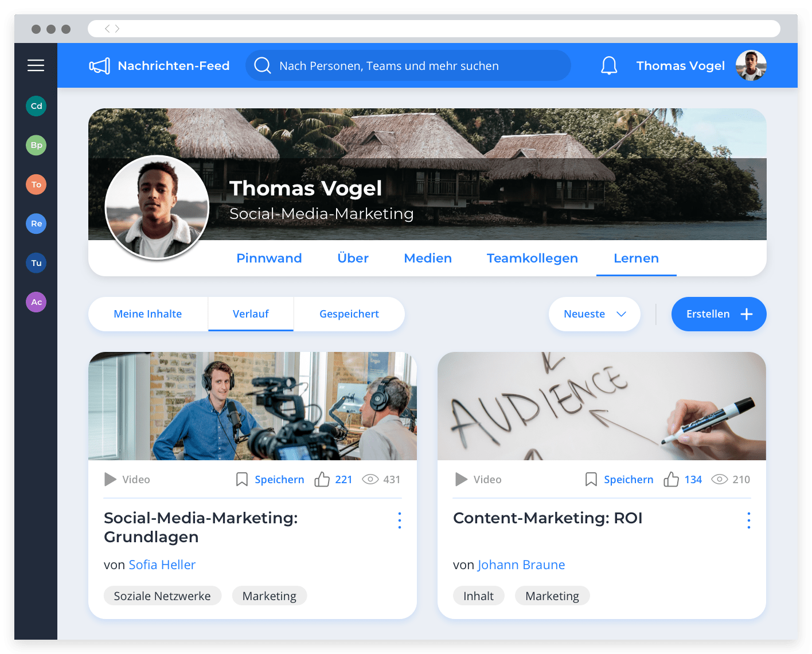
Task: Click Nachrichten-Feed header link
Action: pos(174,66)
